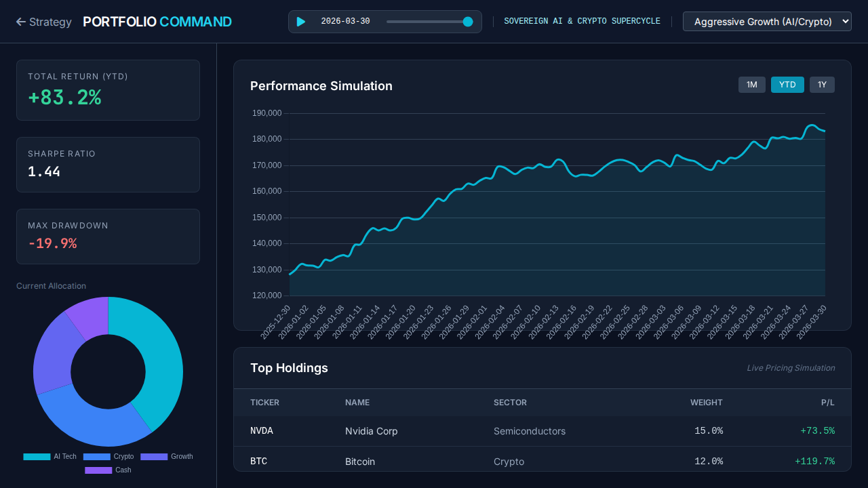
Task: Select the NVDA holdings row
Action: [x=542, y=431]
